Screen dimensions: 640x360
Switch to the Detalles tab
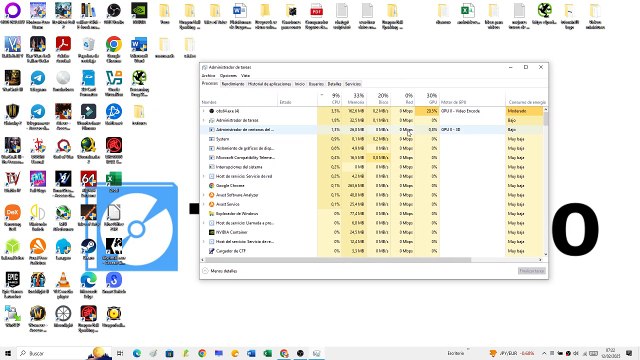334,84
